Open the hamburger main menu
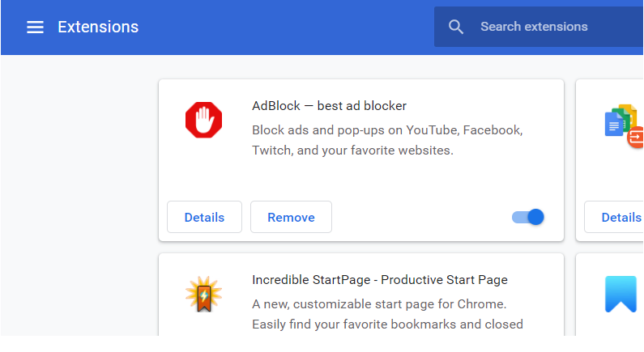Screen dimensions: 644x352 (x=35, y=27)
